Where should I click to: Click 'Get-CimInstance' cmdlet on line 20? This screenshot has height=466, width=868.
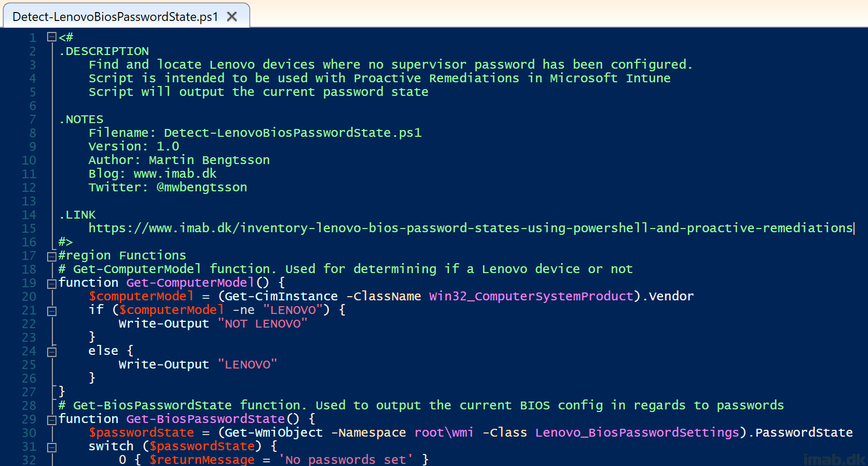pyautogui.click(x=281, y=296)
